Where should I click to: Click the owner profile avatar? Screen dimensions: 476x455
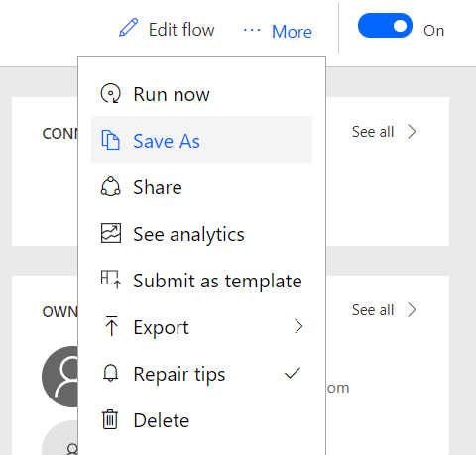pyautogui.click(x=60, y=377)
